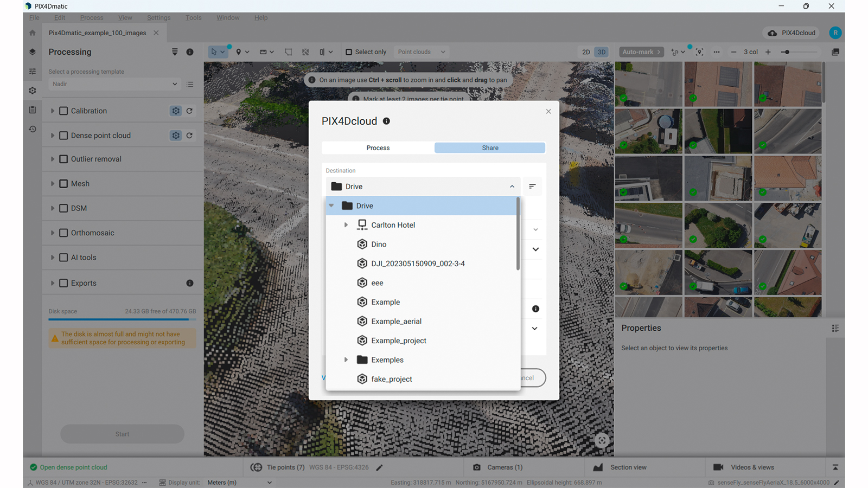Toggle the Select only option in the toolbar

(x=348, y=52)
